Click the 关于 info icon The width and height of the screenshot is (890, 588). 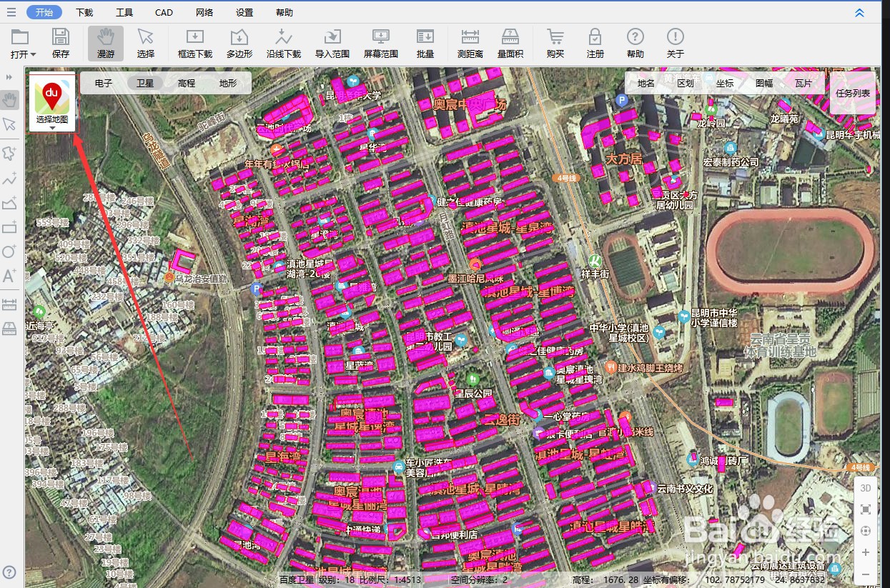click(x=676, y=44)
